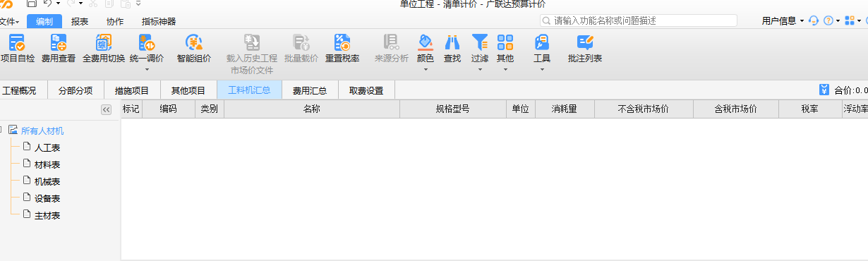
Task: Click 批量载价 batch price loading
Action: click(x=301, y=49)
